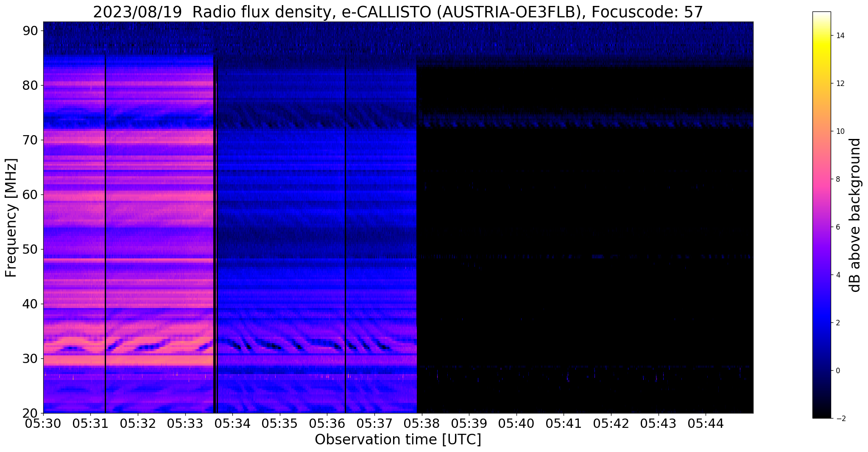Click the 'dB above background' colorbar label

(x=855, y=215)
